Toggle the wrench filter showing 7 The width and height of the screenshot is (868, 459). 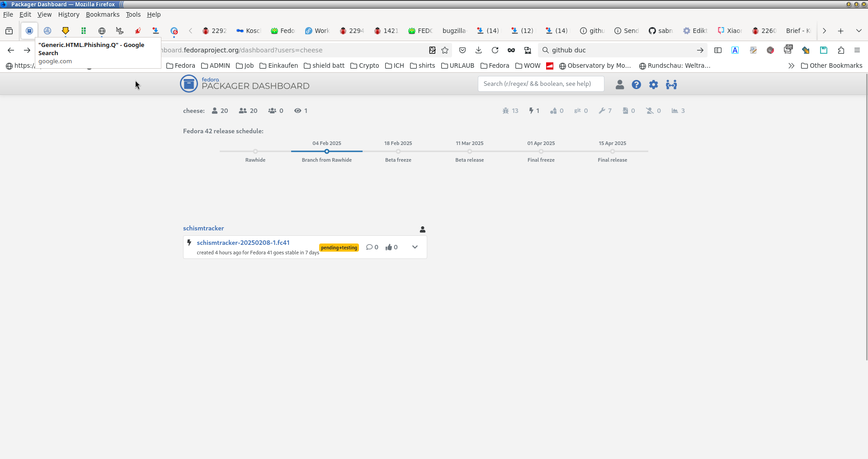(x=605, y=111)
